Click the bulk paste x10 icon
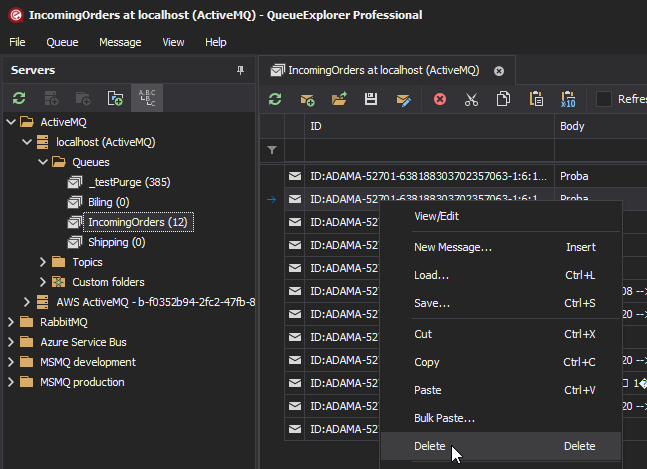Viewport: 647px width, 469px height. coord(568,99)
